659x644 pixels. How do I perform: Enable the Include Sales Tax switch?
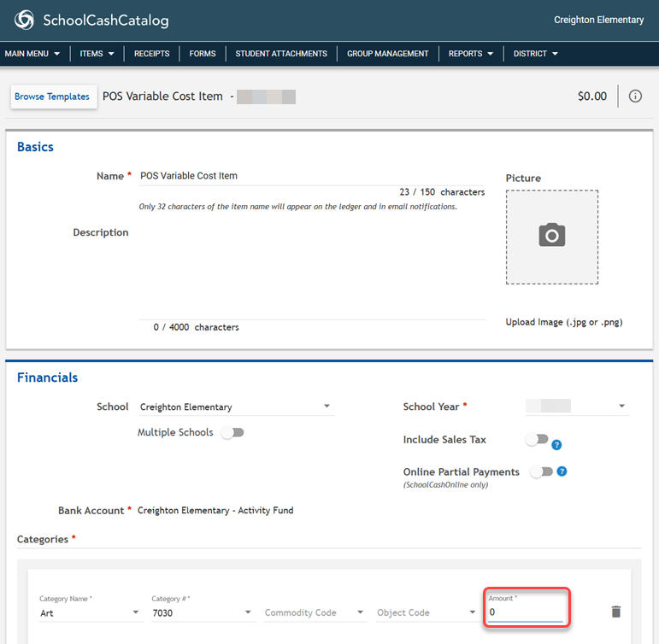tap(537, 439)
